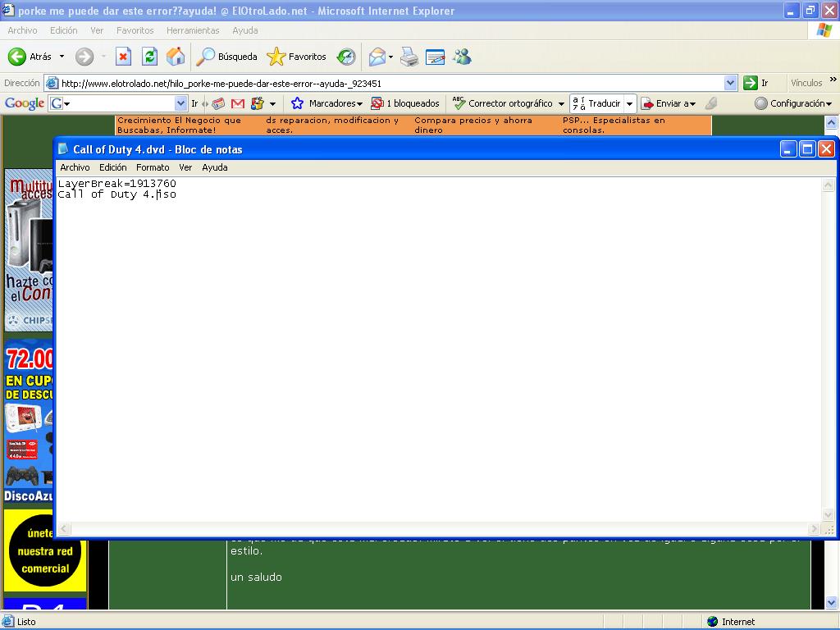Click Enviar a in Google toolbar

pyautogui.click(x=669, y=103)
